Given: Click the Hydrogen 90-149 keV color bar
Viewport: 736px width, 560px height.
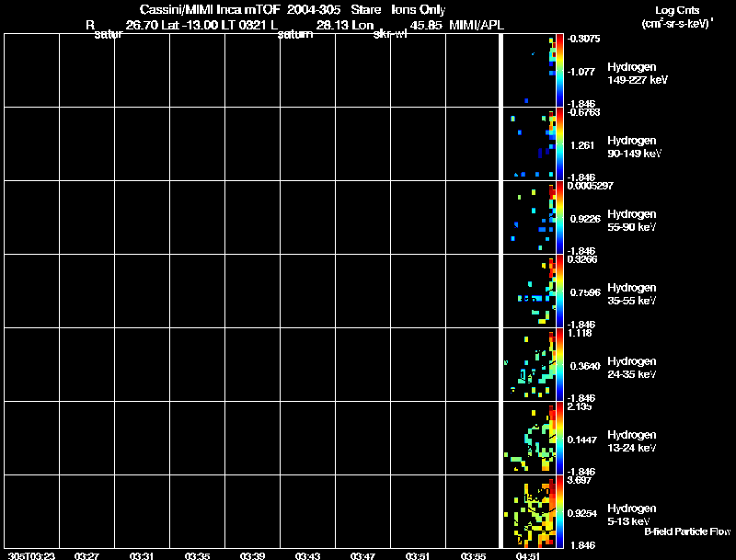Looking at the screenshot, I should point(559,144).
